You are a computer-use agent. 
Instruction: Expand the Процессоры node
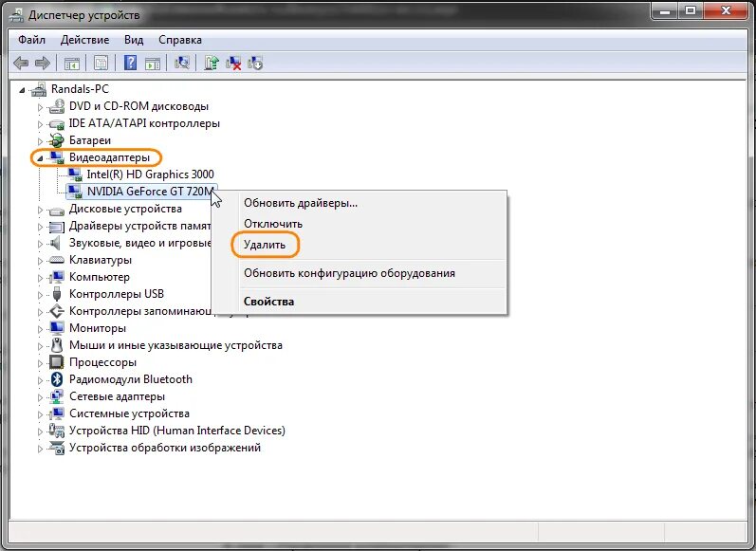(x=40, y=363)
